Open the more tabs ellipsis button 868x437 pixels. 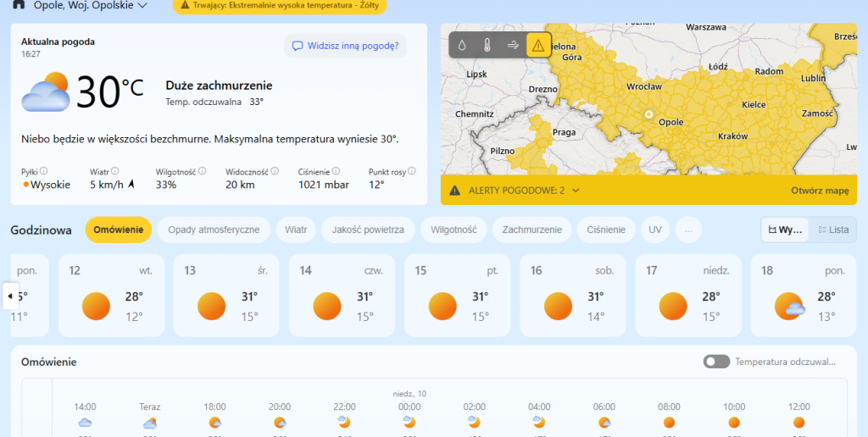pyautogui.click(x=688, y=230)
